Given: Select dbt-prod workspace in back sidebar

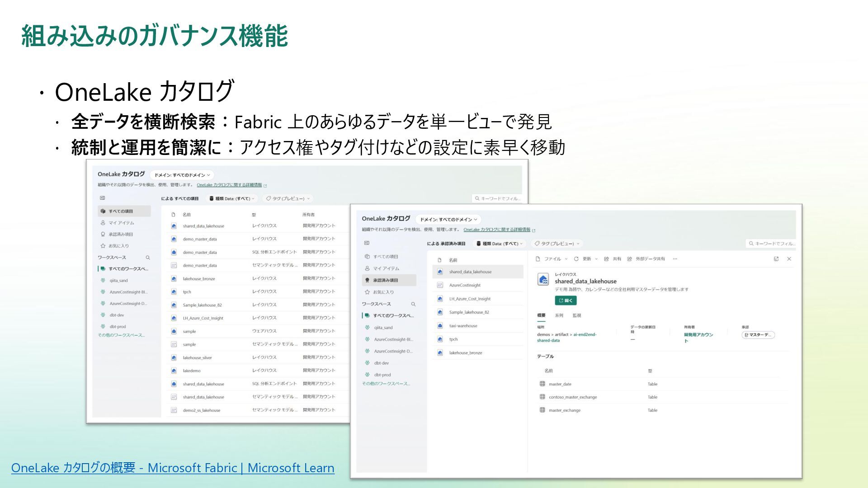Looking at the screenshot, I should click(124, 327).
